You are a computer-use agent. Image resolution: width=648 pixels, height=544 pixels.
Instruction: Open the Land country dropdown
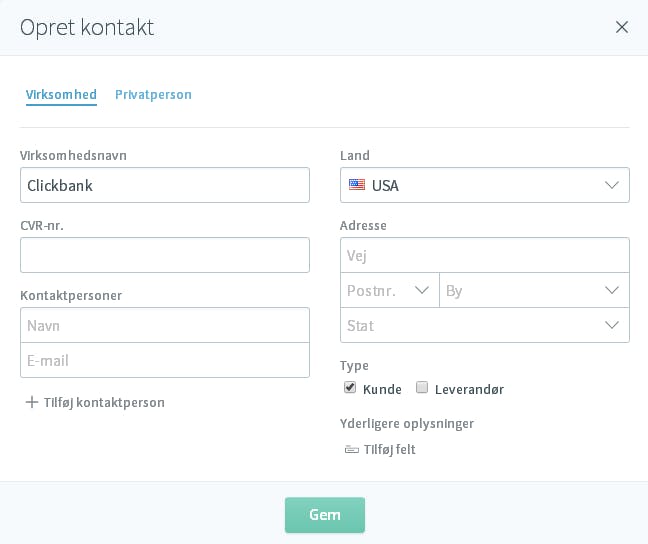coord(485,185)
